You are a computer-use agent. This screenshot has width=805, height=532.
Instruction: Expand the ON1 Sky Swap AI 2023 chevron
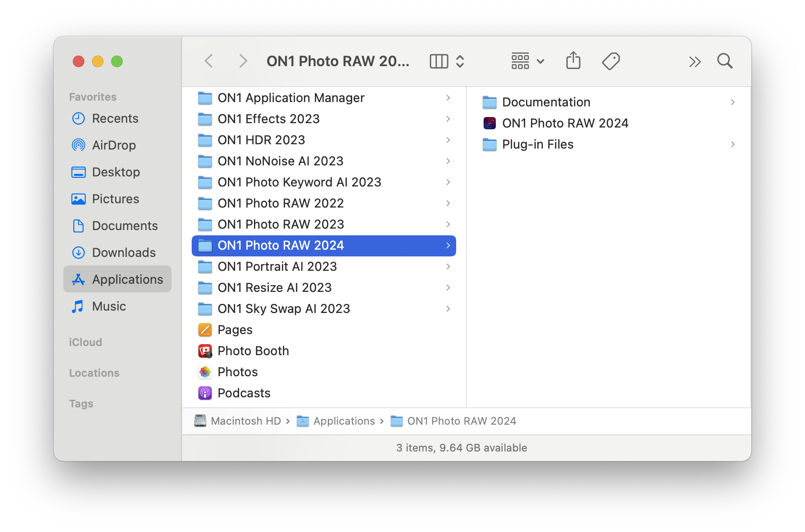448,309
